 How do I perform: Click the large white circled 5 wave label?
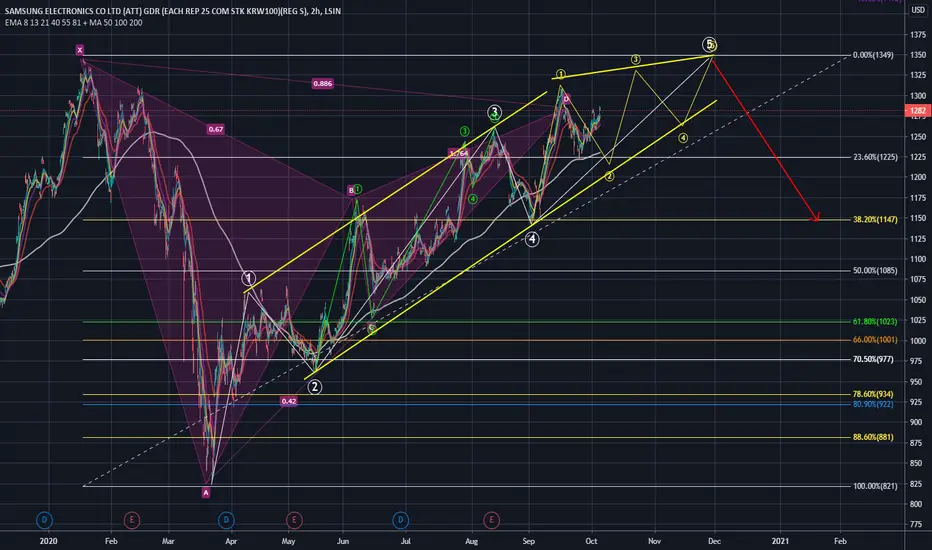click(709, 44)
